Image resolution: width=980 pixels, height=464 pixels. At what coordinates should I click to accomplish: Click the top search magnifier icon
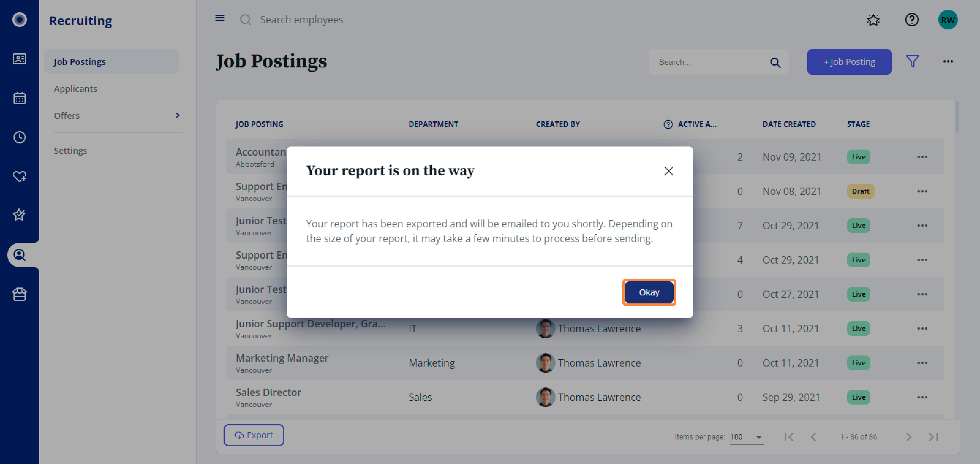[246, 20]
